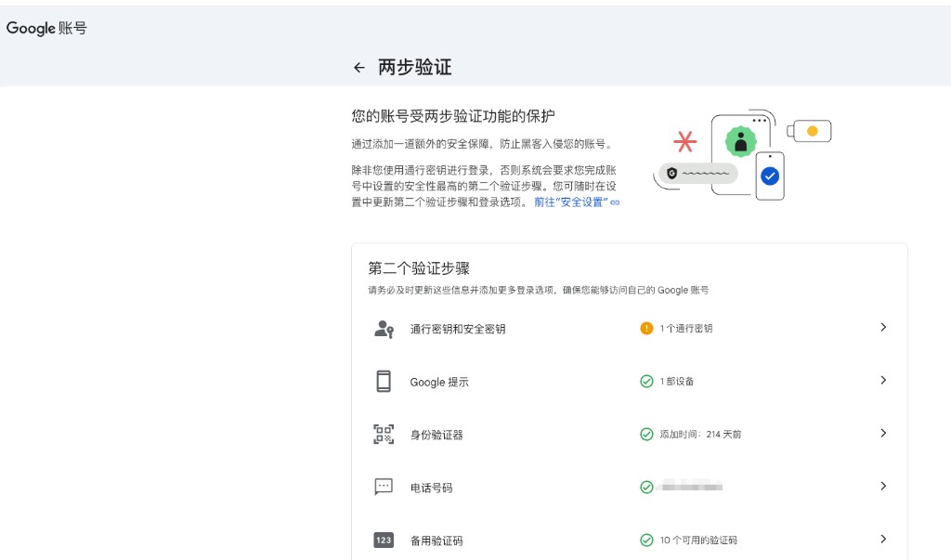
Task: Click the link icon after 前往"安全设置"
Action: point(615,202)
